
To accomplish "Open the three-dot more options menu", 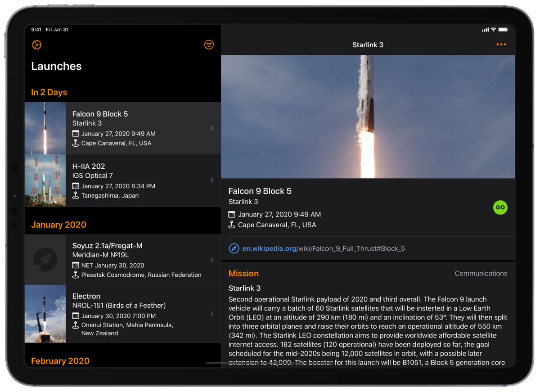I will [501, 45].
